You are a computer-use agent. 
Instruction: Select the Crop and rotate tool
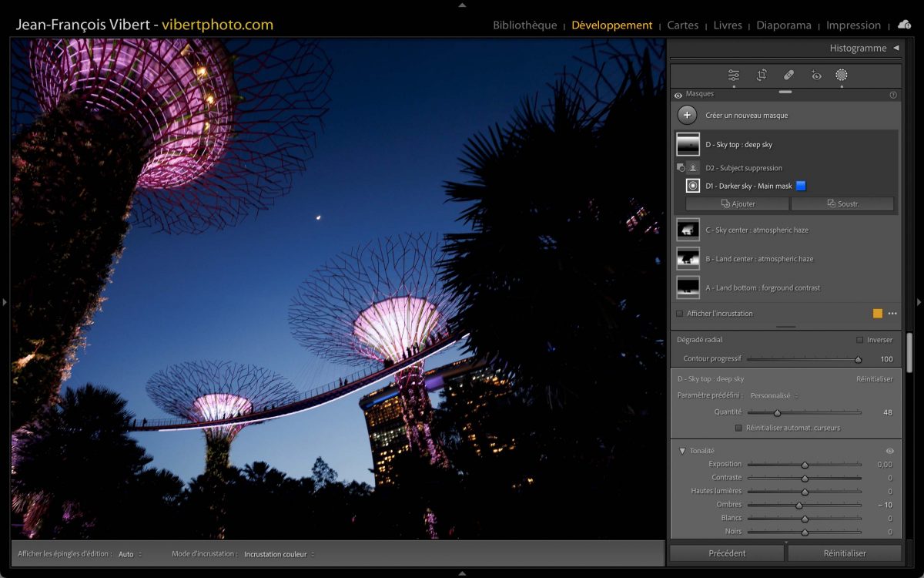[x=762, y=75]
